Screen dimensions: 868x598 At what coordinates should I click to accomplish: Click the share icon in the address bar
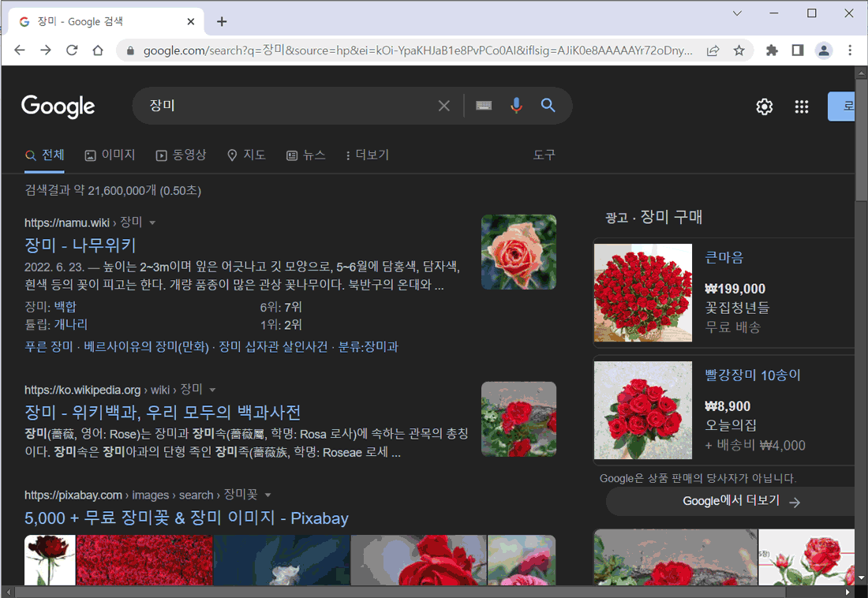coord(713,50)
